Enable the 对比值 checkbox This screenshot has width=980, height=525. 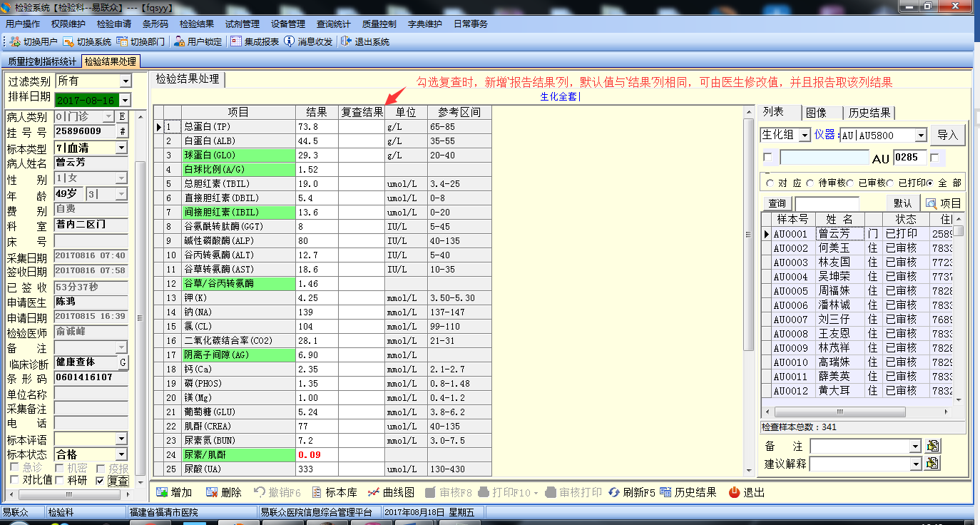tap(14, 480)
